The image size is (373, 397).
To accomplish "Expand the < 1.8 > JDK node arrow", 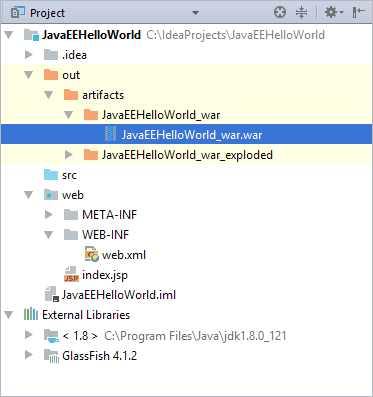I will tap(29, 334).
